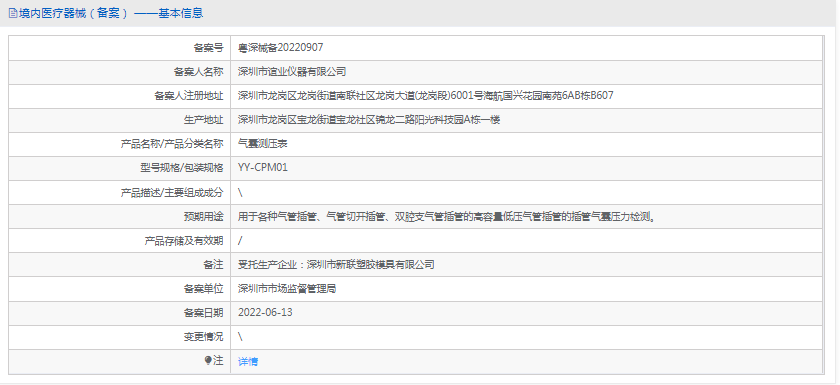The image size is (840, 385).
Task: Click the 变更情况 label
Action: [x=204, y=337]
